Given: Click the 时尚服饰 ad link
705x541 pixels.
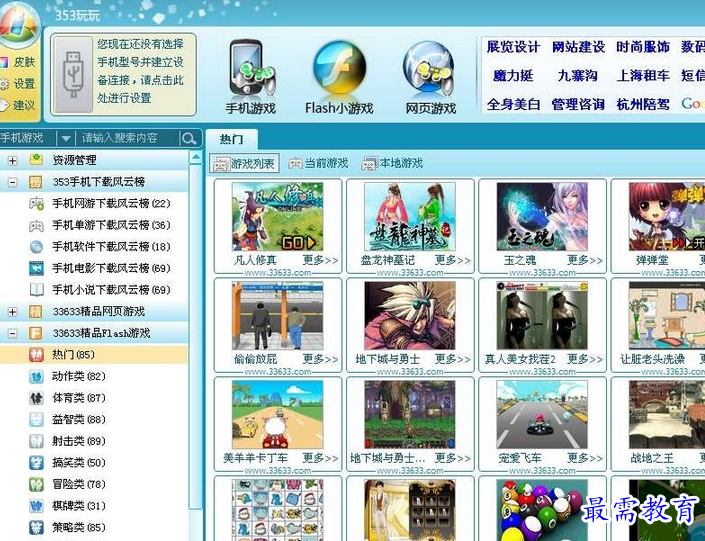Looking at the screenshot, I should click(x=643, y=46).
